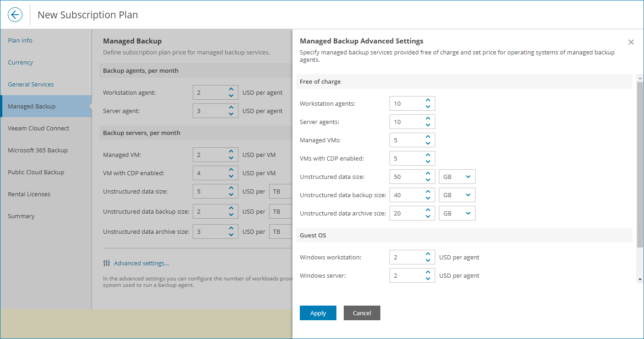644x339 pixels.
Task: Decrease free Server agents count
Action: tap(428, 125)
